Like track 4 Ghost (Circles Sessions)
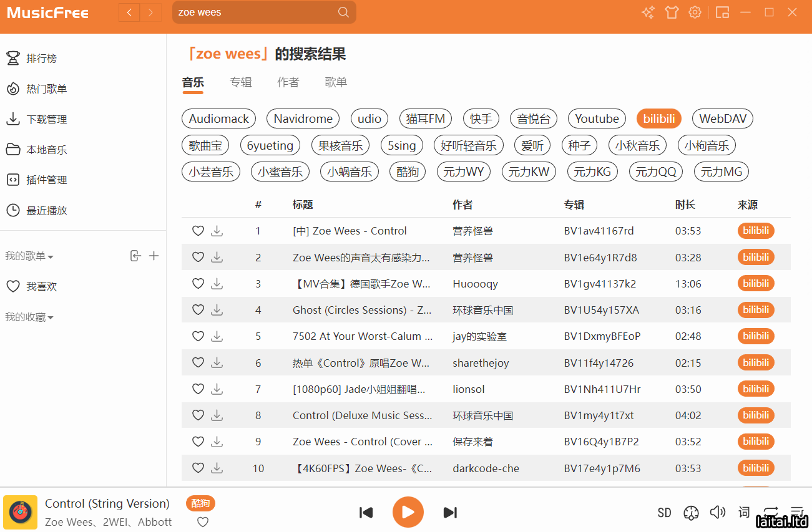The image size is (812, 532). 198,310
